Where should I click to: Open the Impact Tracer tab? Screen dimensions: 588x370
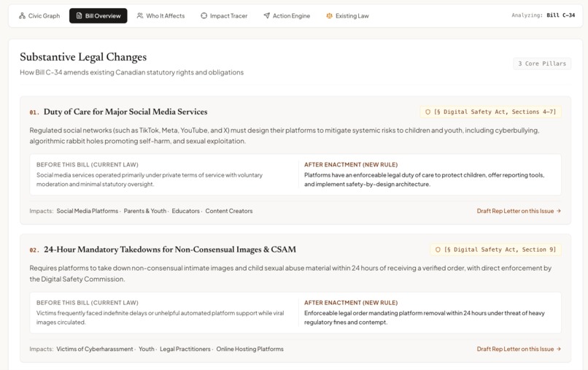coord(224,16)
